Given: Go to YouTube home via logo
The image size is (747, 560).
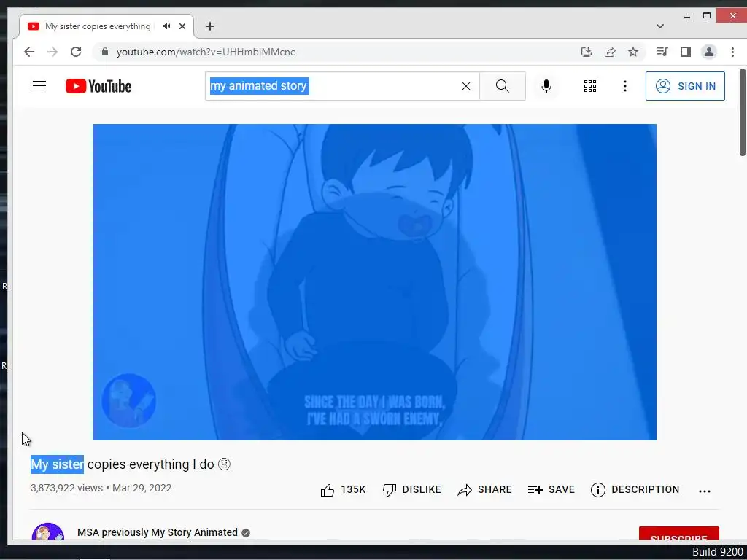Looking at the screenshot, I should click(98, 86).
